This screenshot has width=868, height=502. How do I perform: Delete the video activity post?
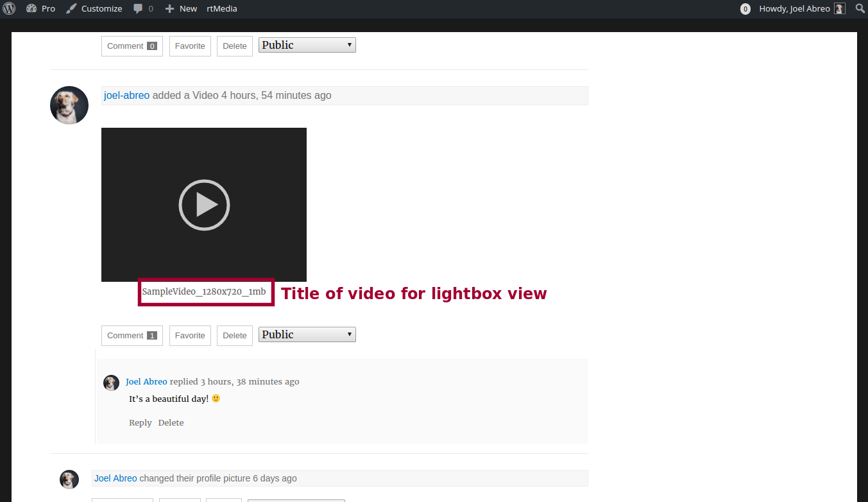click(234, 335)
